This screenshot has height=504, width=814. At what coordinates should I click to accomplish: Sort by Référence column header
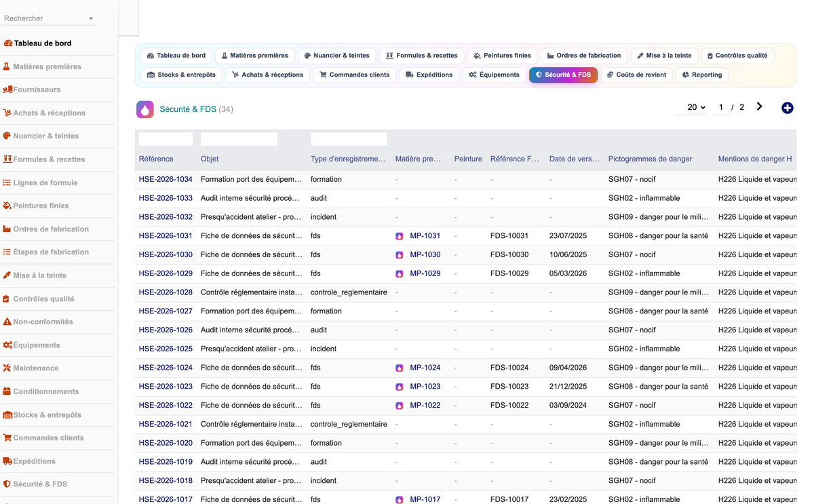156,159
